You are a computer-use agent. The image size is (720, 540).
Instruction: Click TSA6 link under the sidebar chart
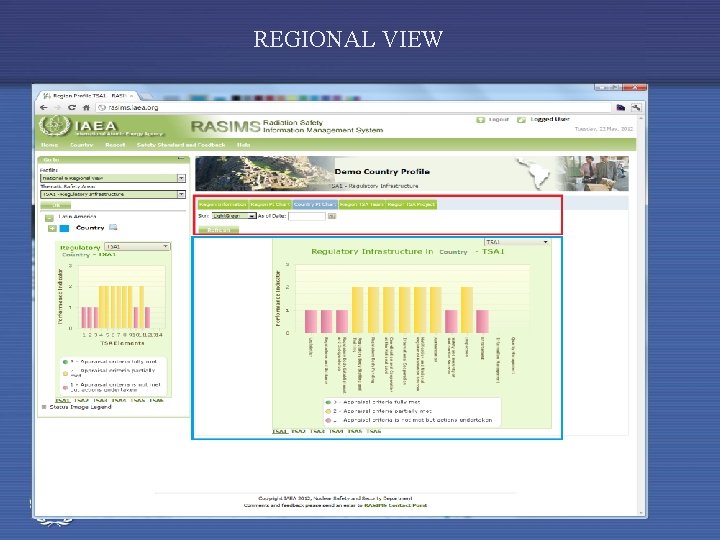click(x=157, y=400)
